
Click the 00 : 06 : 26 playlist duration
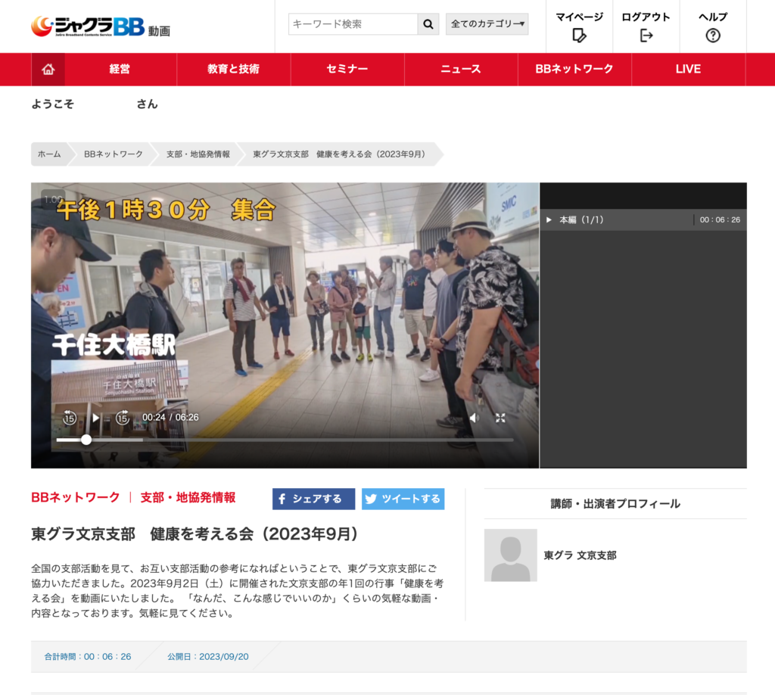click(x=720, y=220)
